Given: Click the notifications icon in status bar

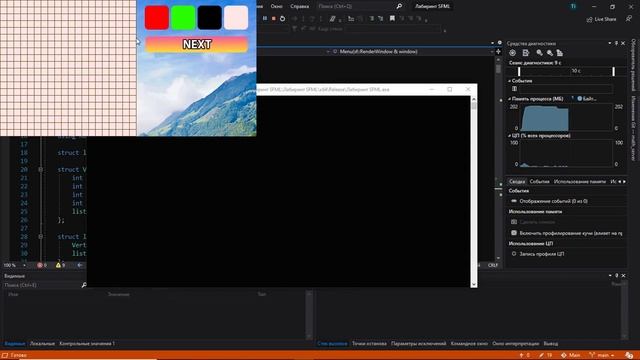Looking at the screenshot, I should (629, 356).
